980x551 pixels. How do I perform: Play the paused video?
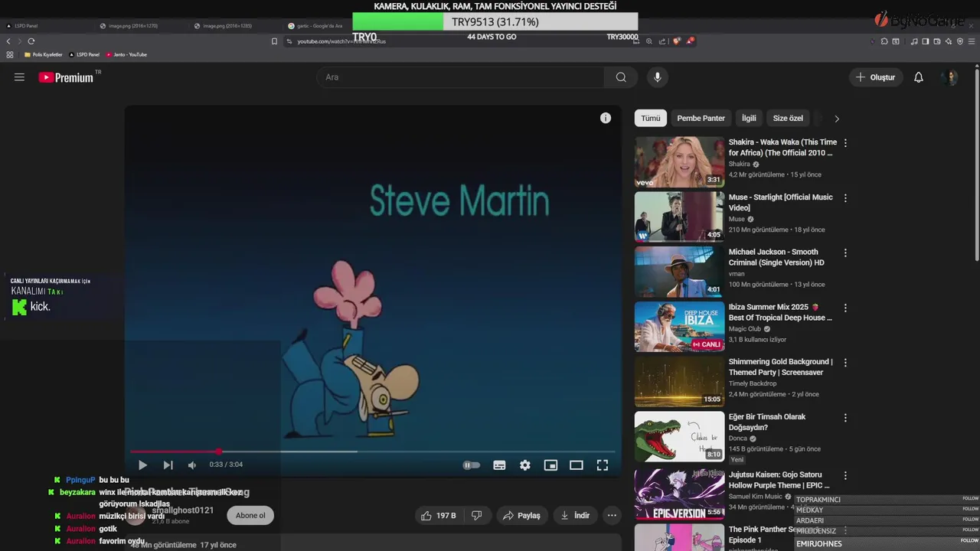tap(142, 465)
